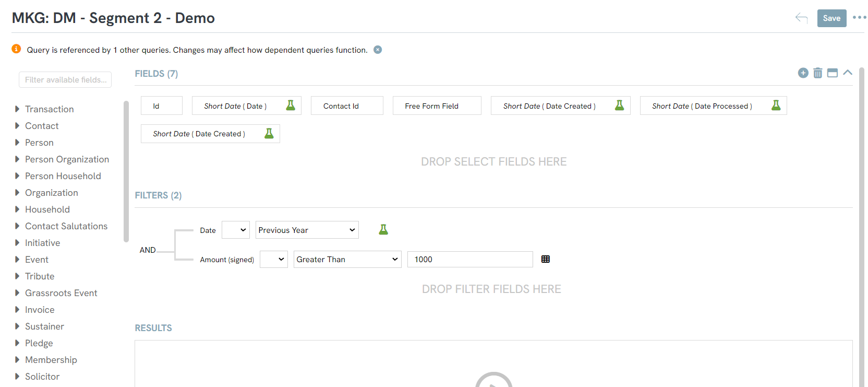Click the main panel vertical scrollbar
Viewport: 868px width, 387px height.
(x=862, y=227)
